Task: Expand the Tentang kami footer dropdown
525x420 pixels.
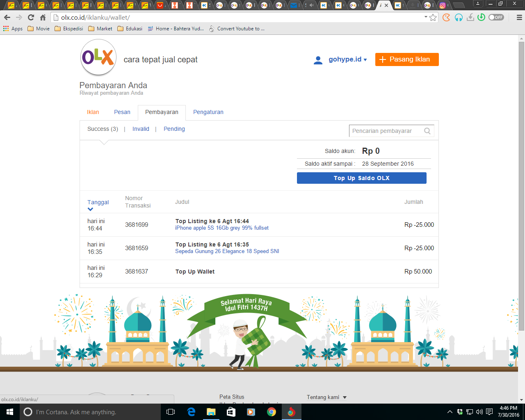Action: pyautogui.click(x=326, y=397)
